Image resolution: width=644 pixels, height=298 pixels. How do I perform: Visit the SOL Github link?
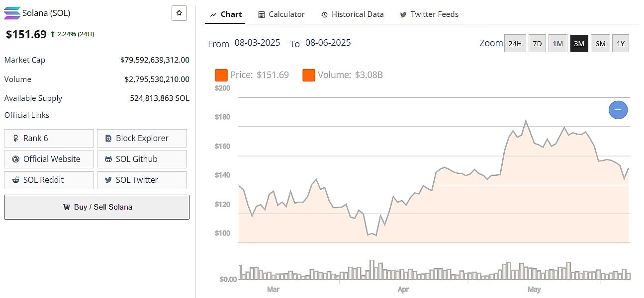pos(142,159)
